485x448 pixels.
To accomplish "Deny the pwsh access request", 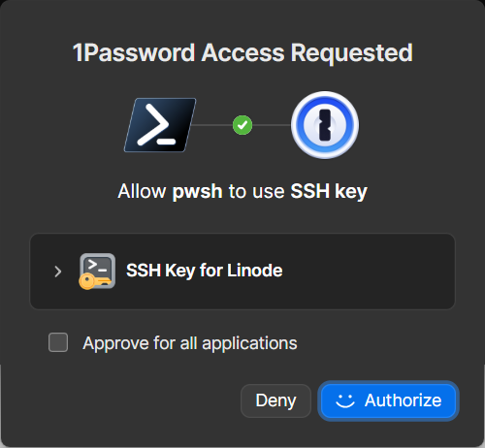I will (x=275, y=400).
